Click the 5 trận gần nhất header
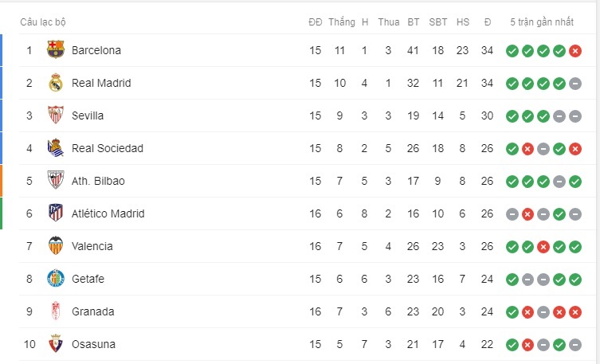The width and height of the screenshot is (600, 364). [x=542, y=22]
